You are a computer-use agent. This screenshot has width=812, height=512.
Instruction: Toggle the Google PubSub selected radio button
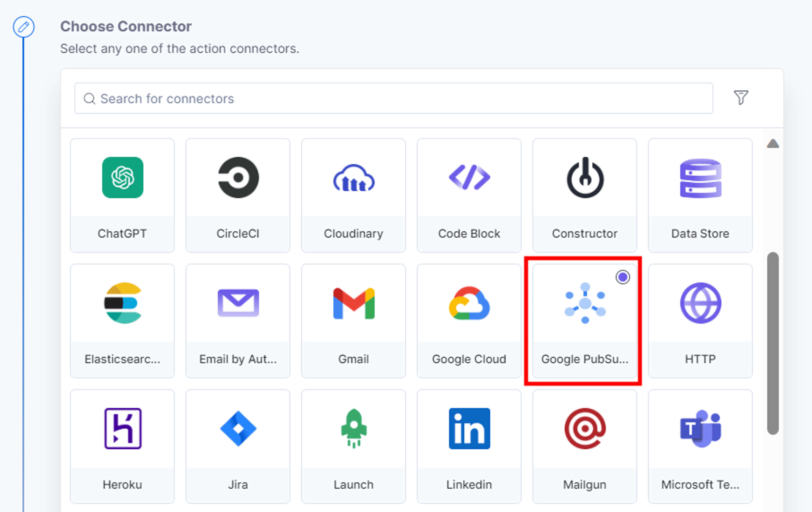(x=623, y=277)
